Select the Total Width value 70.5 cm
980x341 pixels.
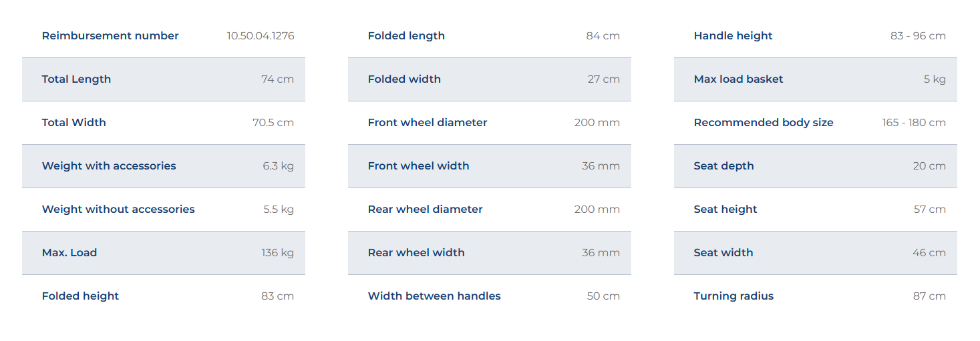[273, 123]
